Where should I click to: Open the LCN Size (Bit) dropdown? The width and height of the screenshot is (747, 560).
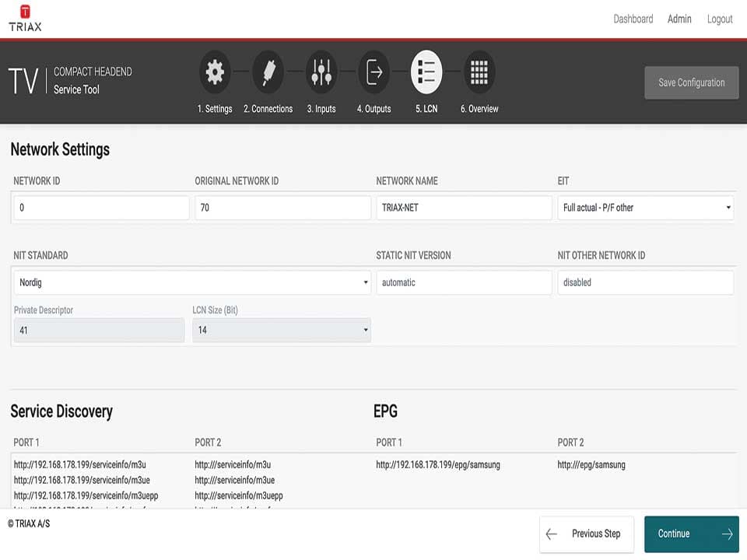[x=281, y=330]
